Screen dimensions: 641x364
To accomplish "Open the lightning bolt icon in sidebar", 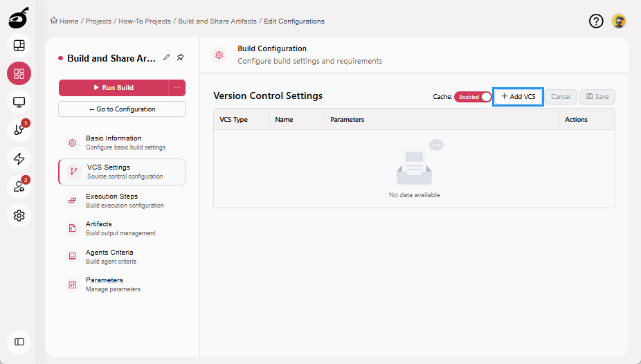I will (x=19, y=158).
